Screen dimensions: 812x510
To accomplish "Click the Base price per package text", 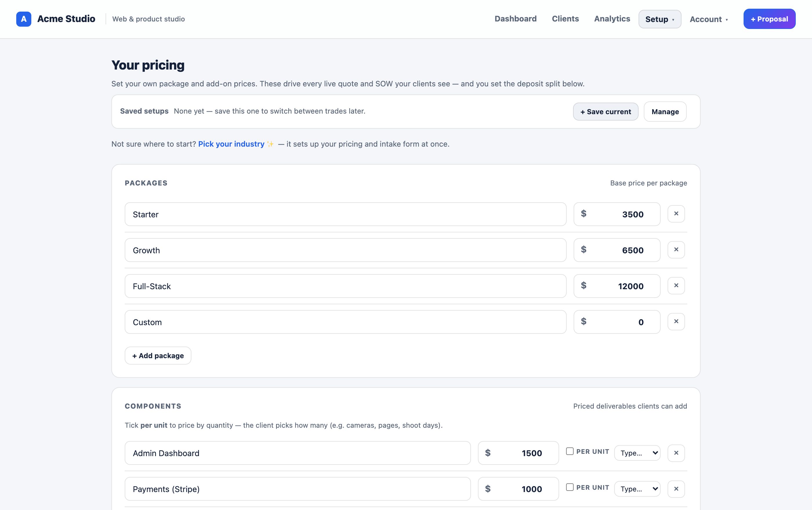I will [648, 183].
